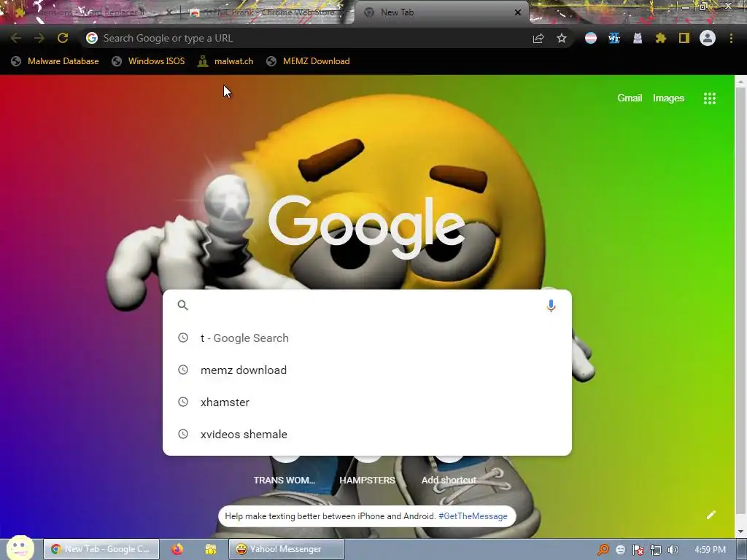Click the page vertical scrollbar up arrow

click(740, 82)
